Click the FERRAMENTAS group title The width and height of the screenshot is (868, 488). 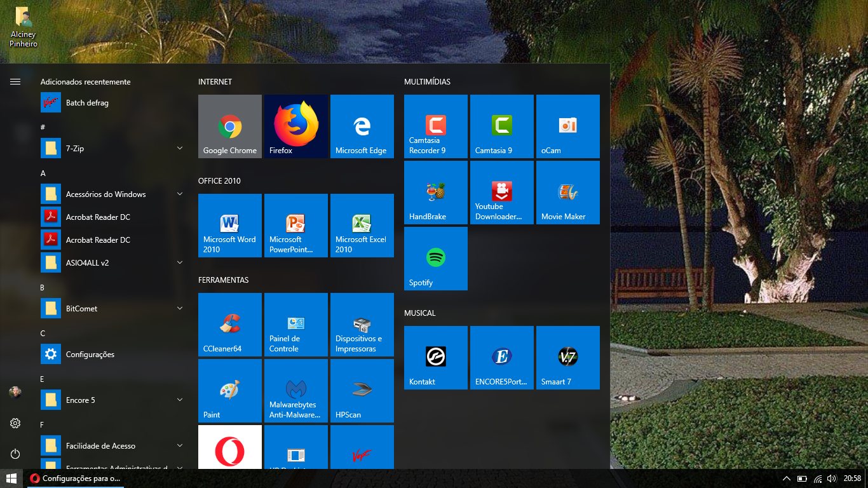click(223, 280)
